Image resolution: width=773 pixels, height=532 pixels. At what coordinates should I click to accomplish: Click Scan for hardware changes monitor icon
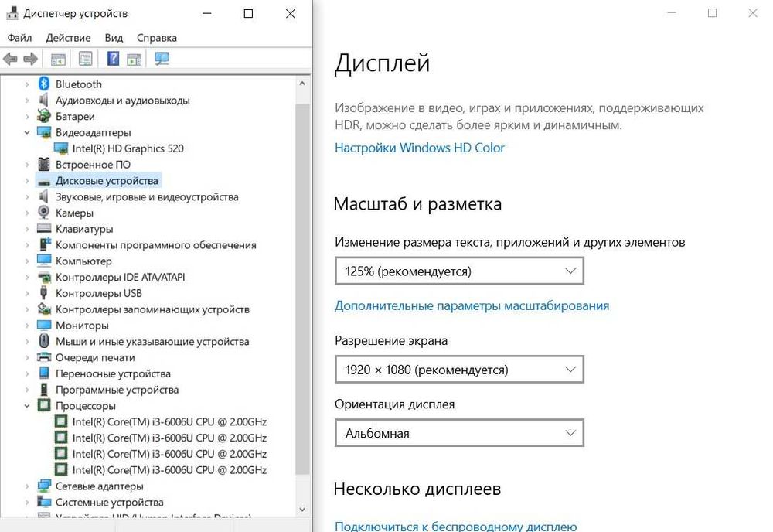pos(162,60)
